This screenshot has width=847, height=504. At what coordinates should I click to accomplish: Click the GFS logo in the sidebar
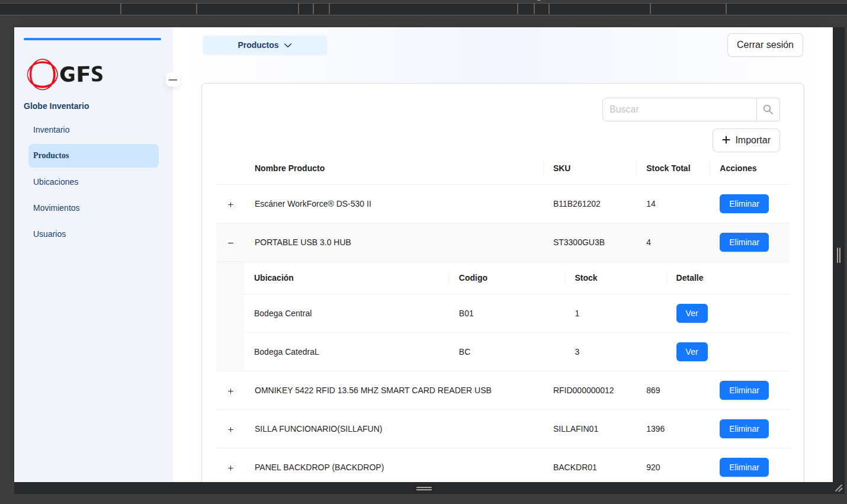[65, 74]
